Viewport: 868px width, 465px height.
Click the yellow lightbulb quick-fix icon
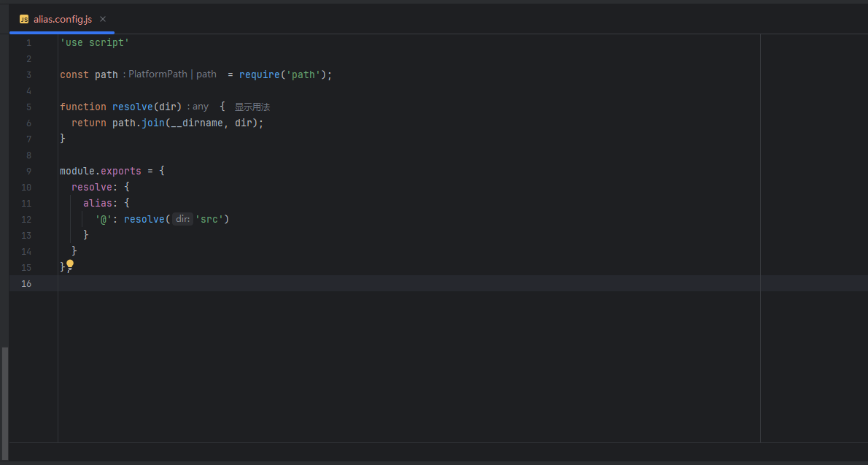(70, 266)
